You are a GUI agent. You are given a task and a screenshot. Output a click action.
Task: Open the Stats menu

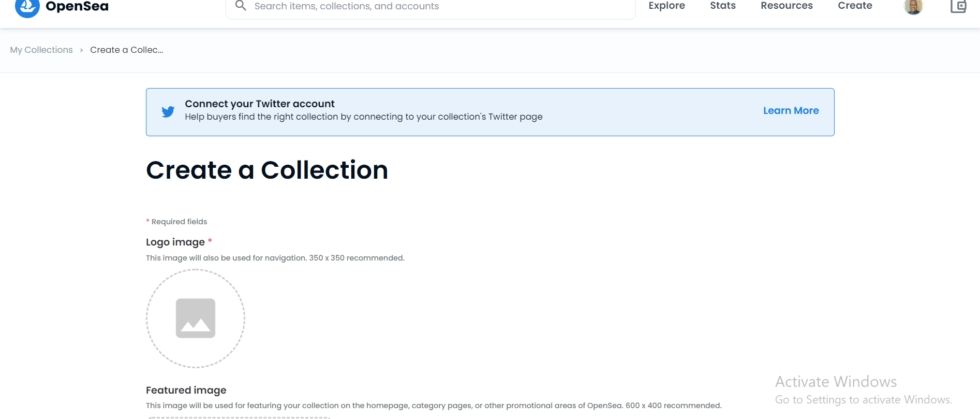(723, 6)
